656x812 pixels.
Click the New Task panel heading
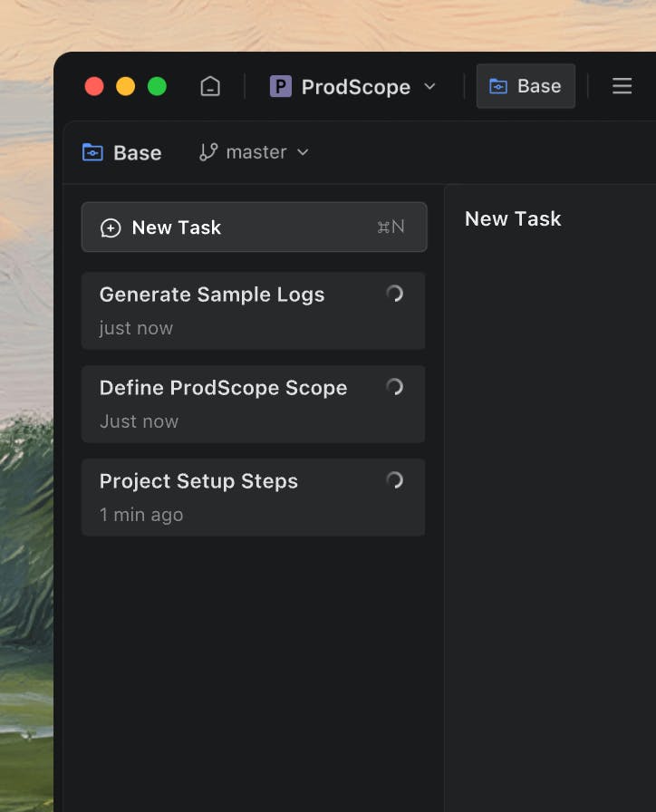pos(513,218)
